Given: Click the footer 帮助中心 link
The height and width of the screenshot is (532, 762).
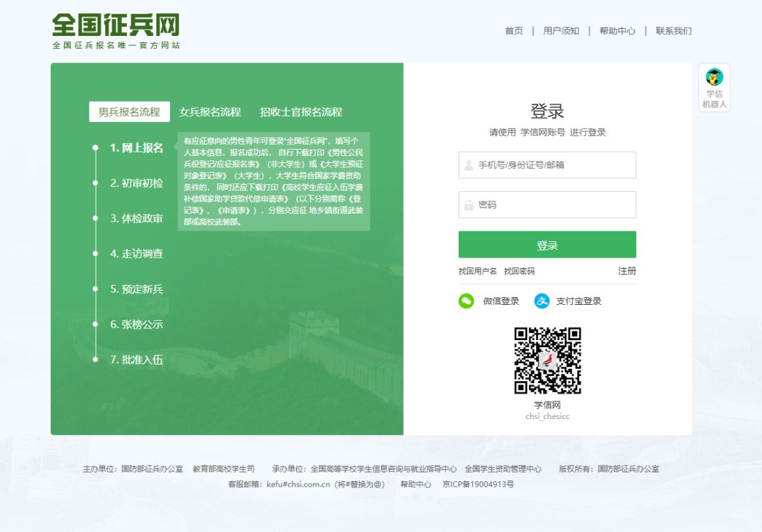Looking at the screenshot, I should [x=416, y=485].
